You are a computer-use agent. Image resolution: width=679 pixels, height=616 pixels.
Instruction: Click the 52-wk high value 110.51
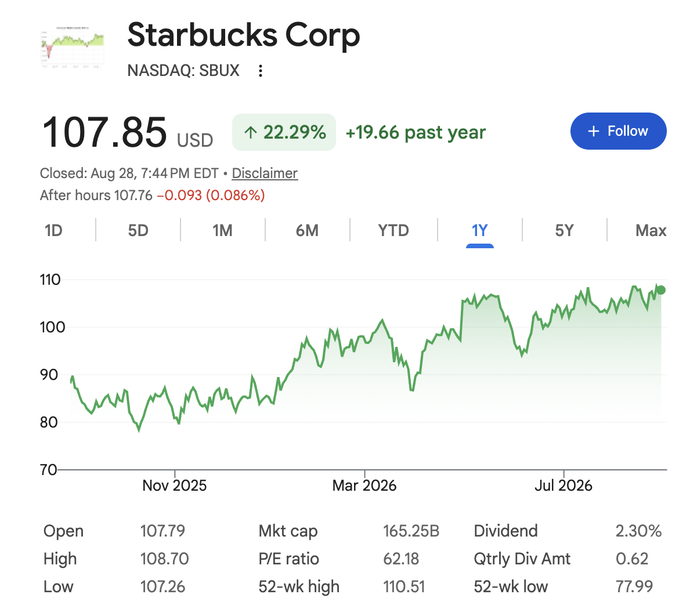click(404, 586)
